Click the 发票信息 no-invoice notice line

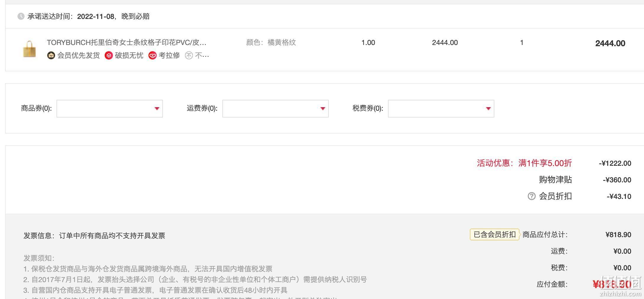[x=94, y=236]
